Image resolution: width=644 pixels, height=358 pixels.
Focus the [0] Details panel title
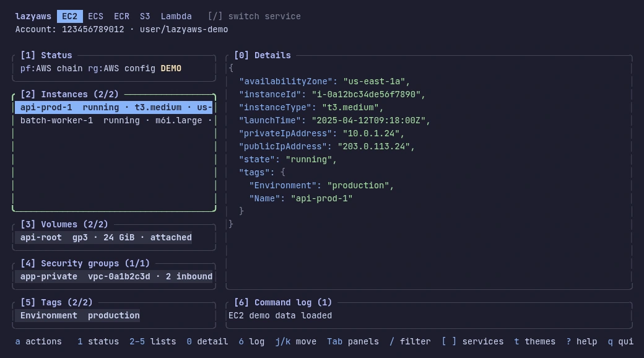[x=262, y=56]
